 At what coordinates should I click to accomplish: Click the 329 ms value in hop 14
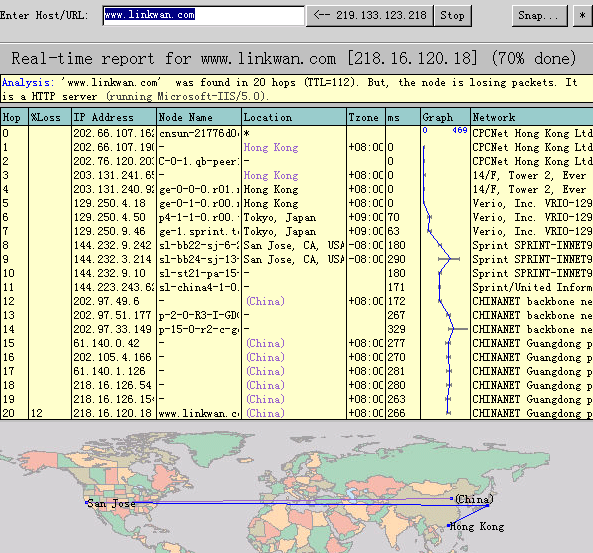click(396, 329)
